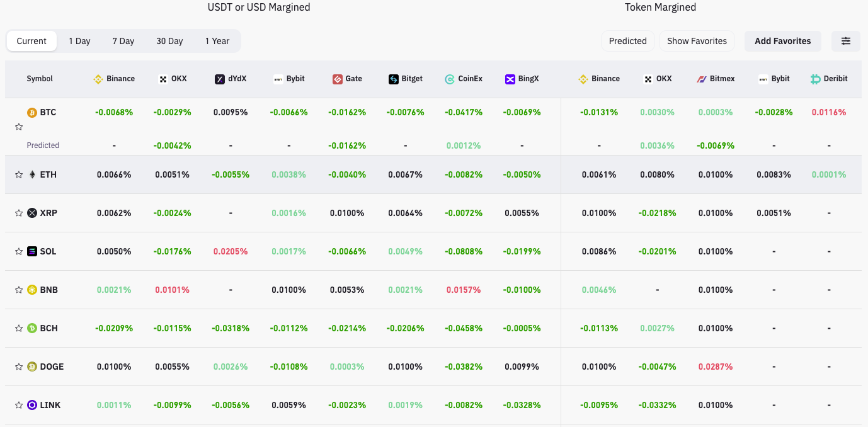Open the filter settings via the sliders icon
Viewport: 868px width, 427px height.
[846, 40]
